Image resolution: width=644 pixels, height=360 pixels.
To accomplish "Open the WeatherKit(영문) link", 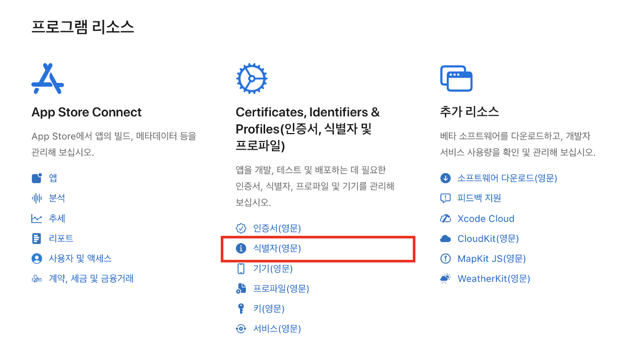I will click(x=494, y=279).
